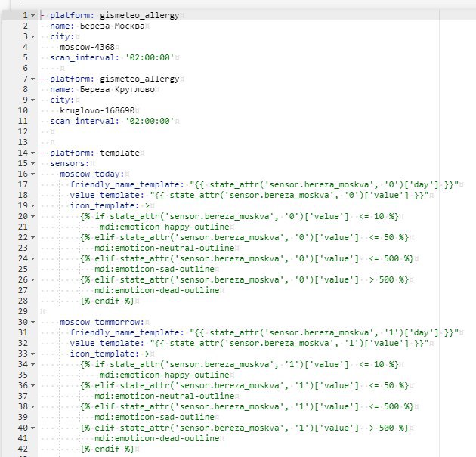Click 'gismeteo_allergy' on line 7
The height and width of the screenshot is (457, 476).
coord(139,79)
